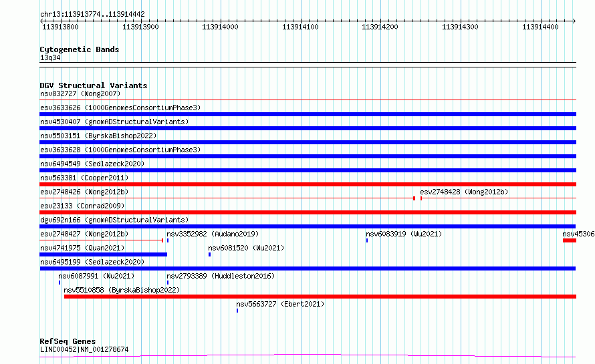Click the esv23133 (Conrad2009) label
The image size is (595, 364).
(82, 206)
